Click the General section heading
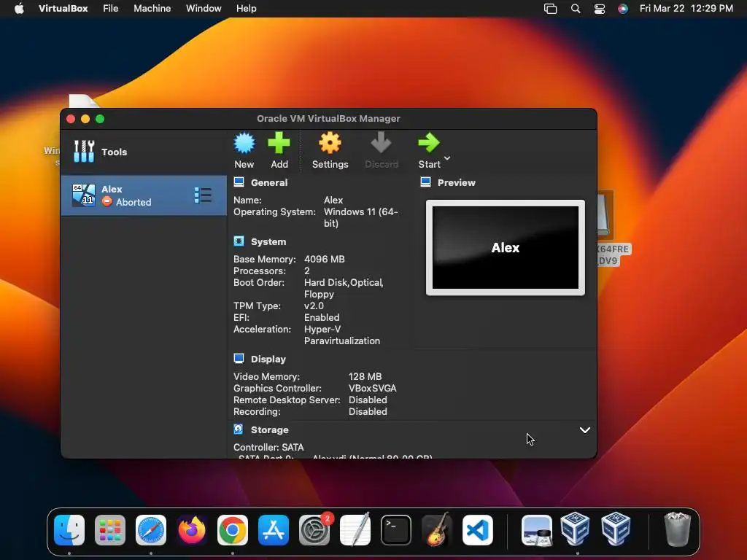This screenshot has width=747, height=560. coord(269,182)
